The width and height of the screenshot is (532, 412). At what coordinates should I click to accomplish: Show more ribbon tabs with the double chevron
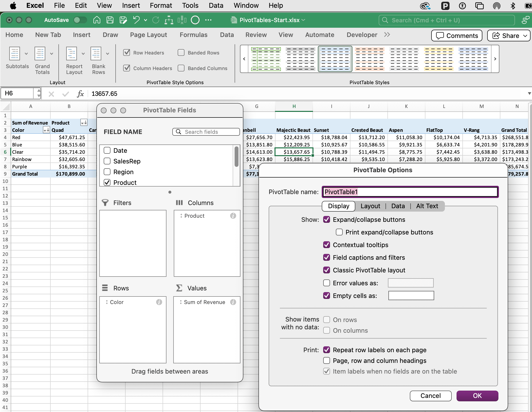pyautogui.click(x=387, y=35)
